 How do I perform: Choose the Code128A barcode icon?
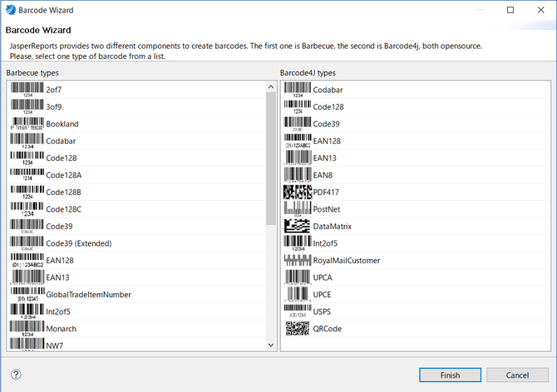tap(27, 175)
